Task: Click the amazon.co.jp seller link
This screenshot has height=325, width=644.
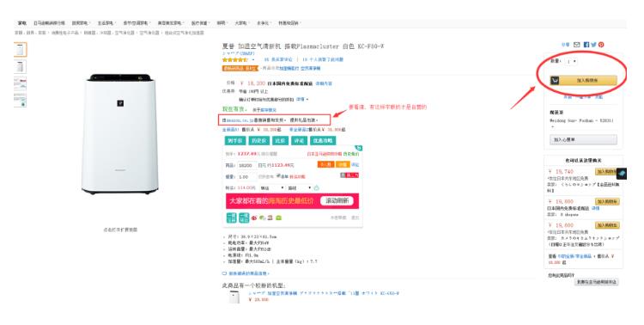Action: [240, 120]
